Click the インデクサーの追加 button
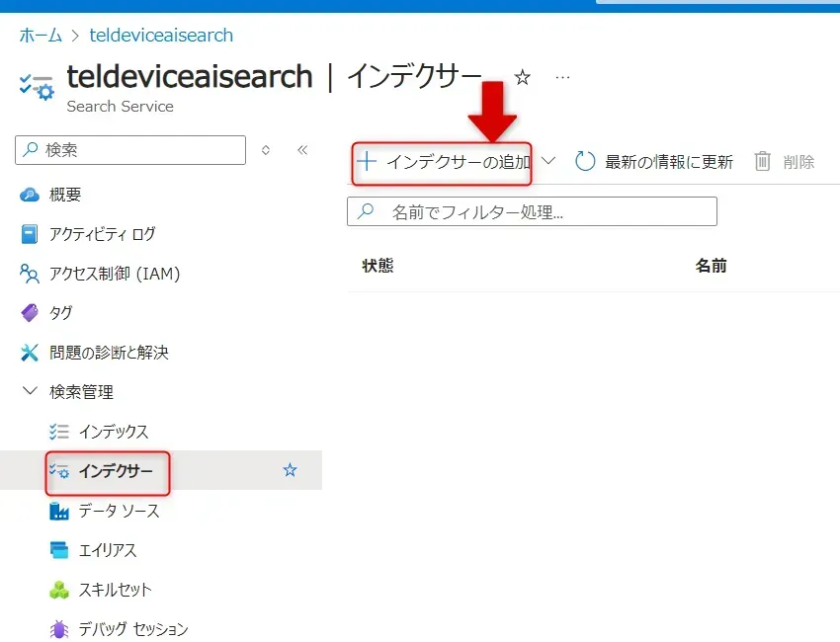Image resolution: width=840 pixels, height=642 pixels. (444, 162)
